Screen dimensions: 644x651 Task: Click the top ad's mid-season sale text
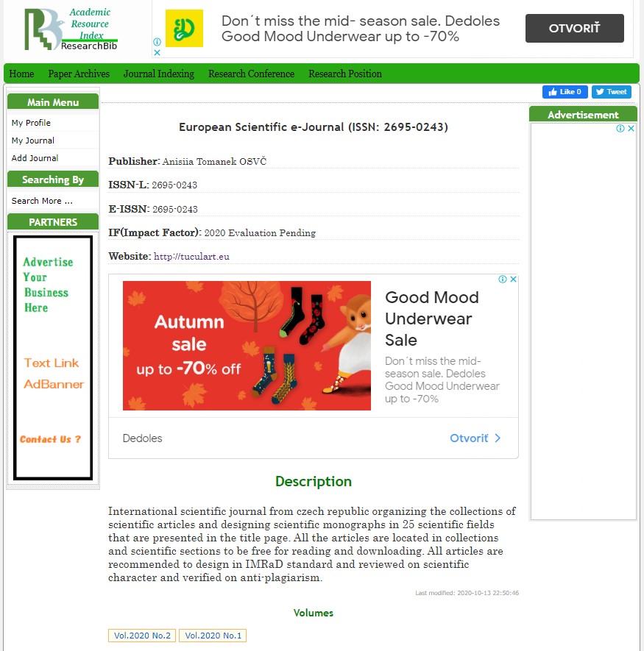(x=361, y=29)
